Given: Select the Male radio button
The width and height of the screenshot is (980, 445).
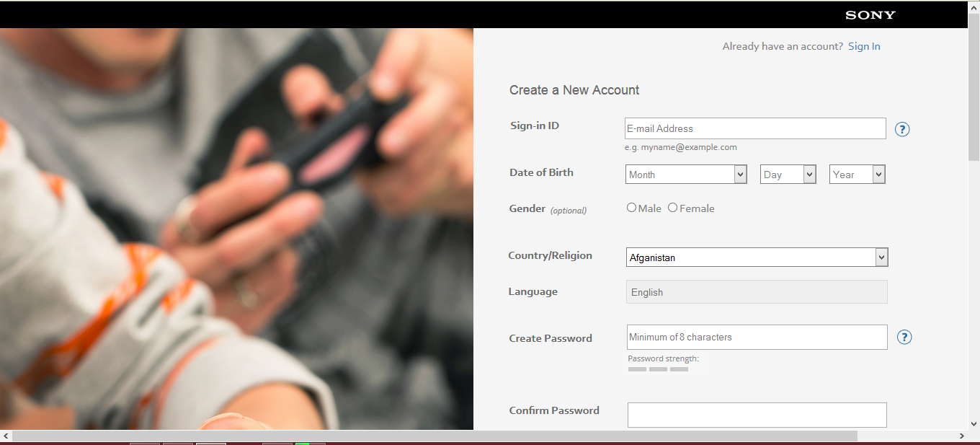Looking at the screenshot, I should tap(631, 208).
